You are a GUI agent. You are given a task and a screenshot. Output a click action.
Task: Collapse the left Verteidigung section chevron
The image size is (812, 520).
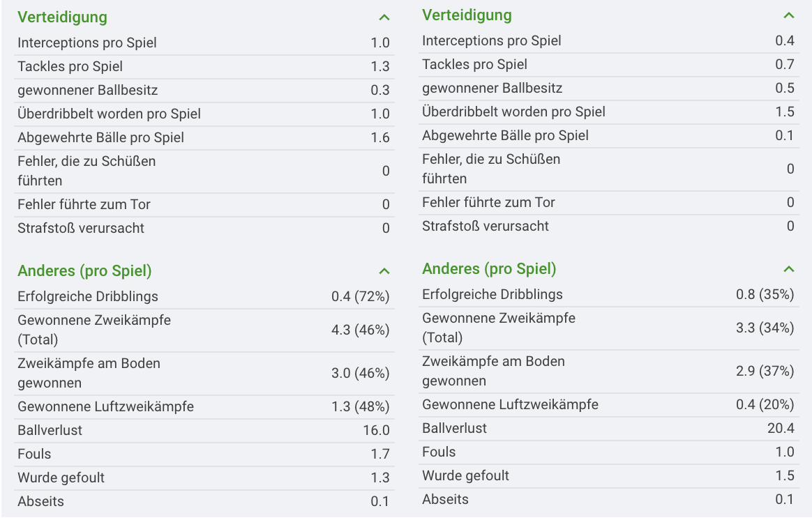coord(384,17)
